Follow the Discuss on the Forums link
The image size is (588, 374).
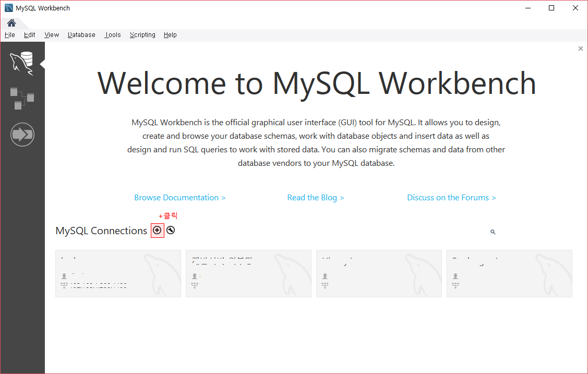[x=451, y=198]
